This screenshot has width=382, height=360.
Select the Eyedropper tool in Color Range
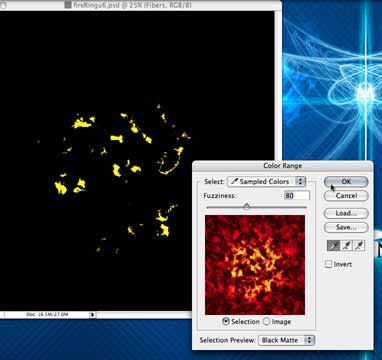(x=334, y=246)
